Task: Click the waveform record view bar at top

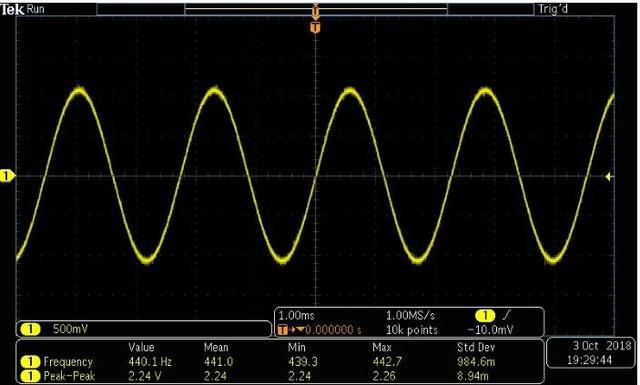Action: tap(315, 9)
